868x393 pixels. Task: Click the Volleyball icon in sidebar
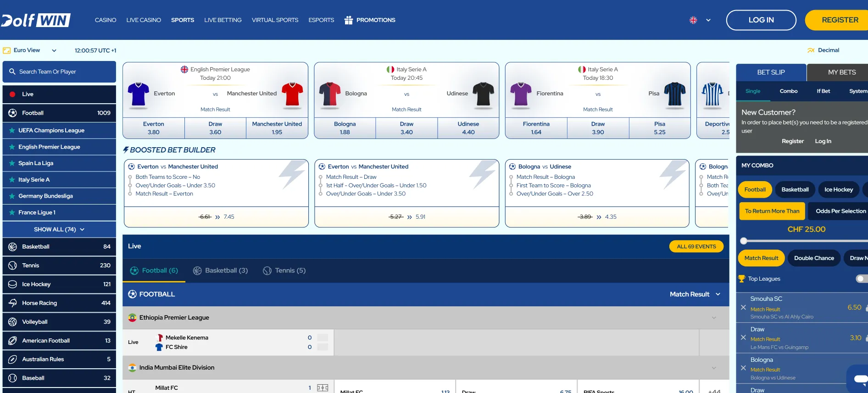[x=12, y=322]
